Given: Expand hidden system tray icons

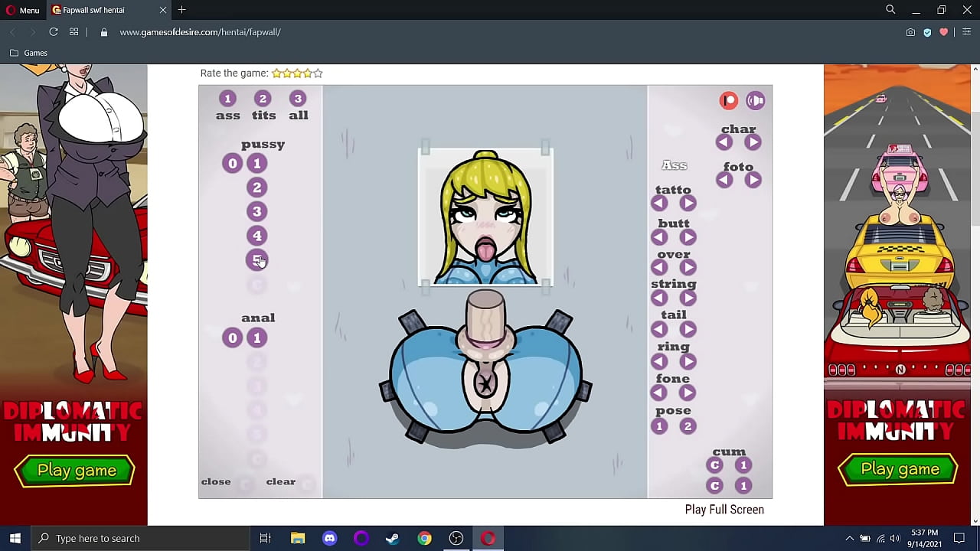Looking at the screenshot, I should coord(850,538).
